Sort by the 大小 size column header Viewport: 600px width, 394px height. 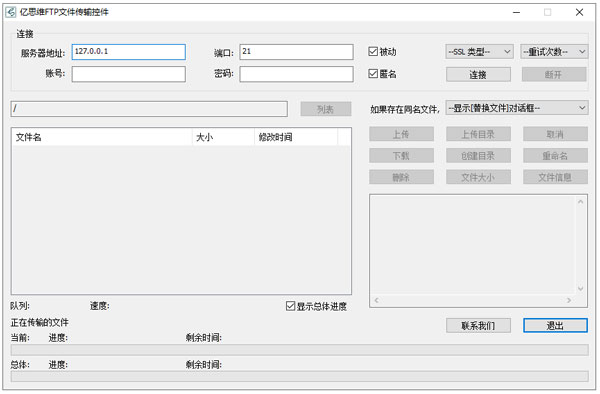pyautogui.click(x=223, y=137)
